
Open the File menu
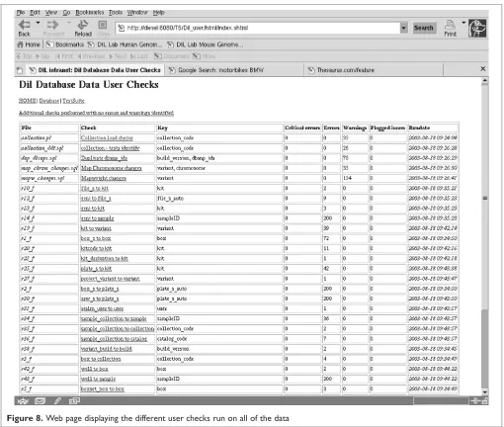tap(21, 13)
